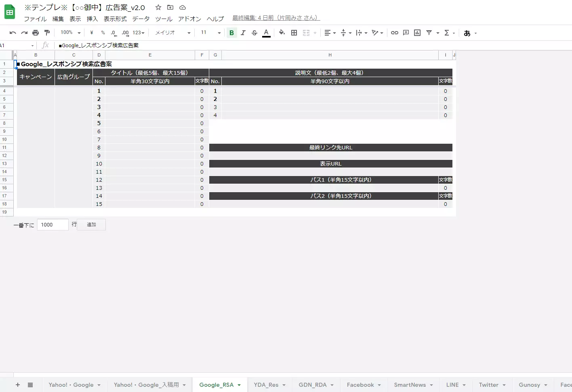The height and width of the screenshot is (392, 572).
Task: Switch to the YDA_Res sheet tab
Action: tap(266, 385)
